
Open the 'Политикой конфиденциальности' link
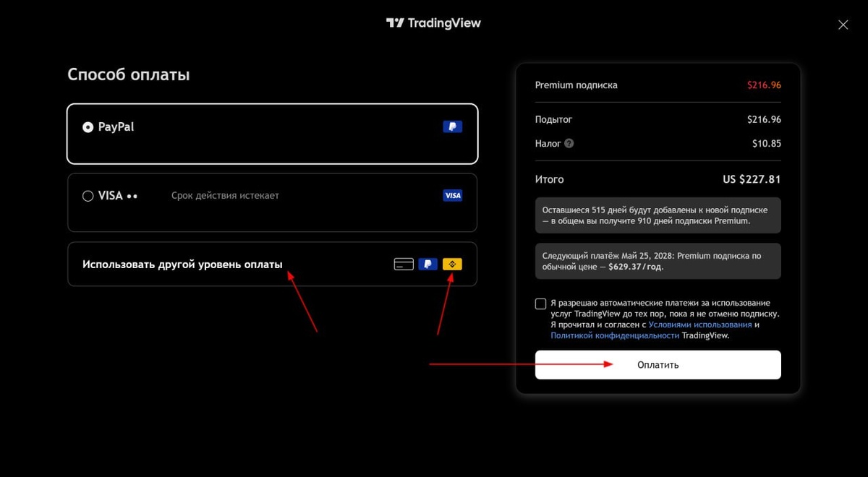(x=615, y=335)
